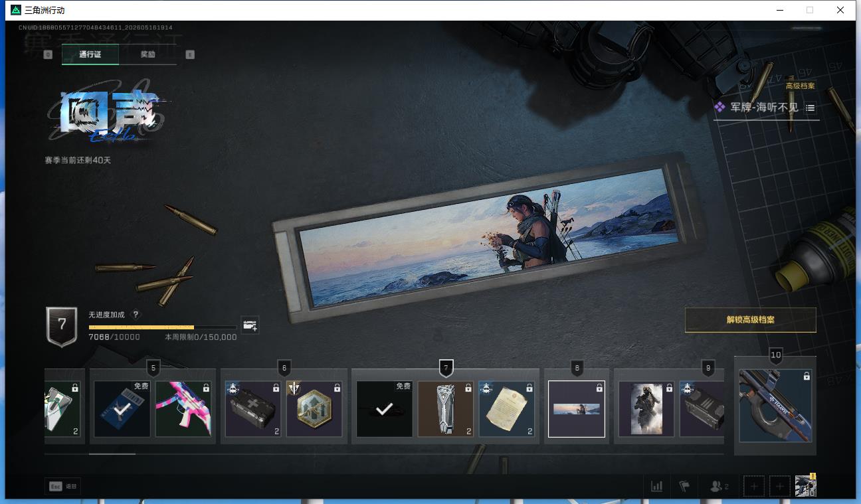The width and height of the screenshot is (861, 504).
Task: Open the progress bonus help question mark
Action: 136,315
